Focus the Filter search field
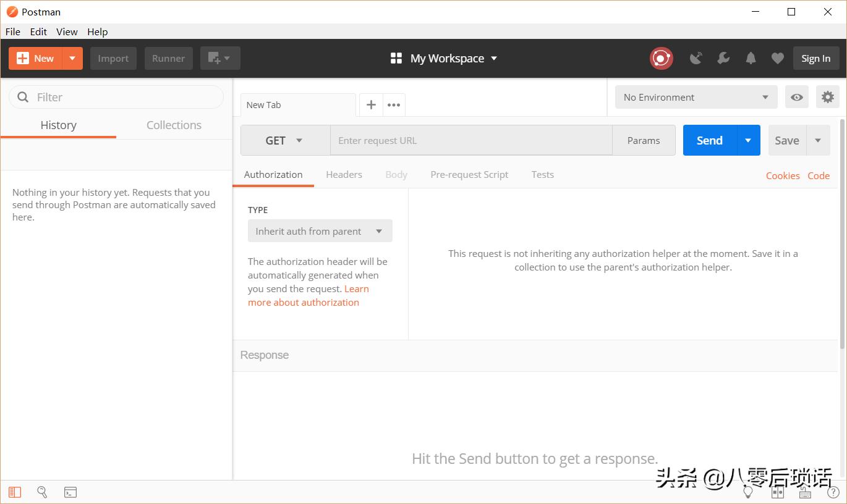Image resolution: width=847 pixels, height=504 pixels. point(116,97)
